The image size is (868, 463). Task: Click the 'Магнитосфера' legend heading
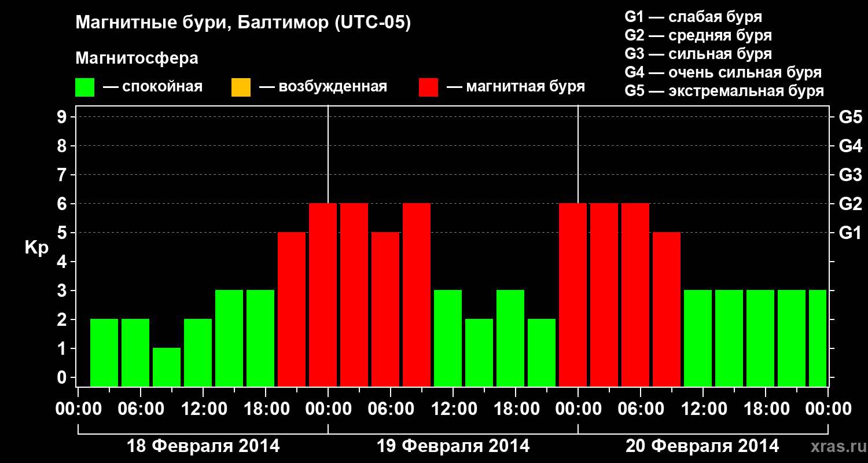coord(137,58)
